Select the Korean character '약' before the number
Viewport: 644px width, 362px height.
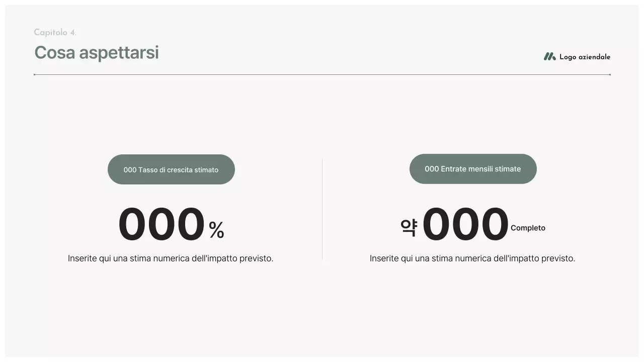coord(409,228)
